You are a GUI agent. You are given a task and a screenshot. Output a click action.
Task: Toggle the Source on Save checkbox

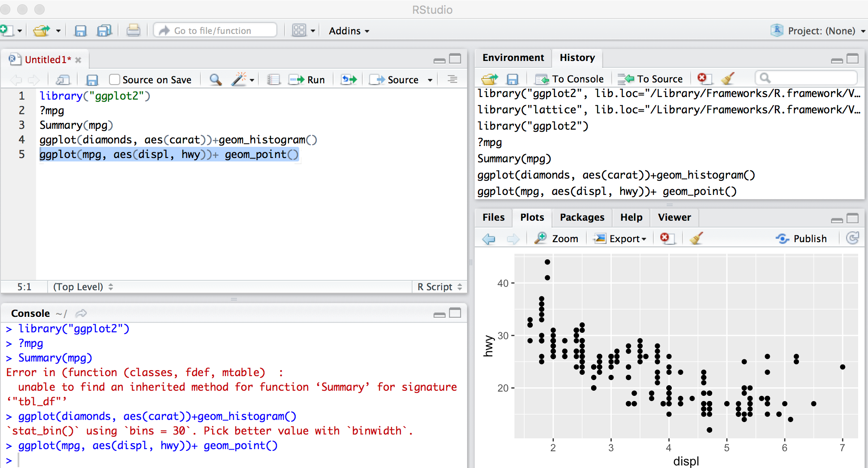(114, 80)
